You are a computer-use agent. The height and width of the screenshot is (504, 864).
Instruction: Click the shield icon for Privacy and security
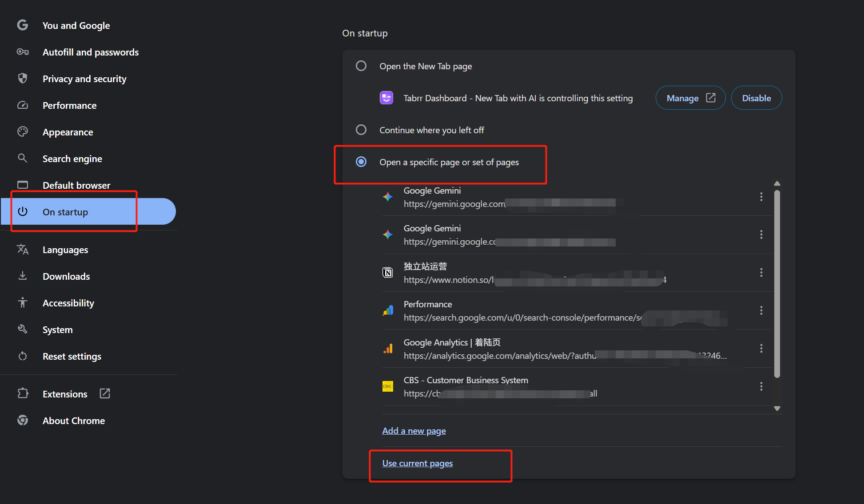tap(23, 79)
